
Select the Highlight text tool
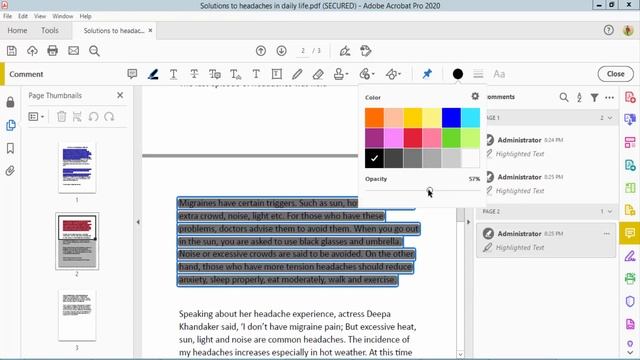153,74
